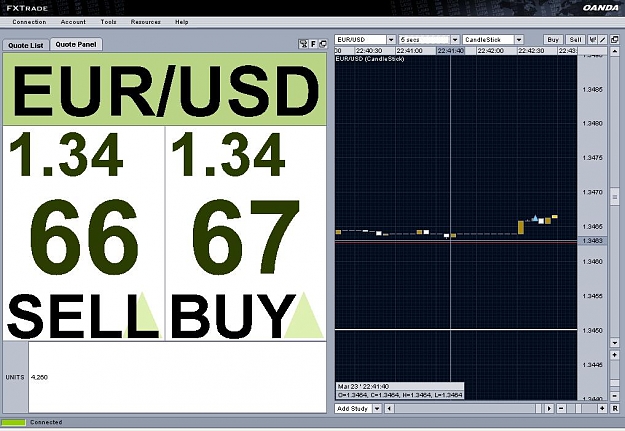Viewport: 625px width, 431px height.
Task: Open the Add Study dropdown arrow
Action: tap(377, 408)
